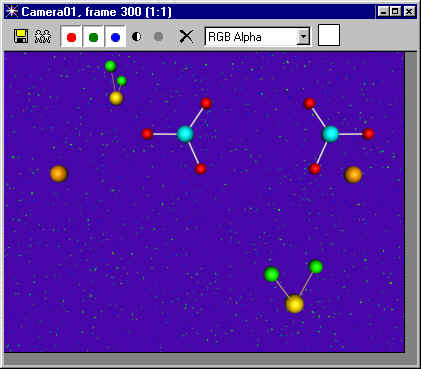Toggle the blue channel display
The image size is (421, 369).
tap(115, 37)
